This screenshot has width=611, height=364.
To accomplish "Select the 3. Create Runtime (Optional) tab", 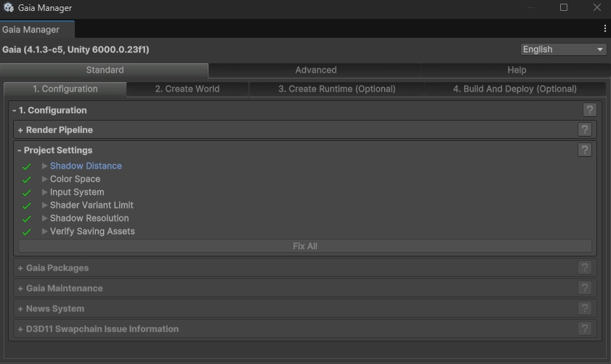I will coord(336,89).
